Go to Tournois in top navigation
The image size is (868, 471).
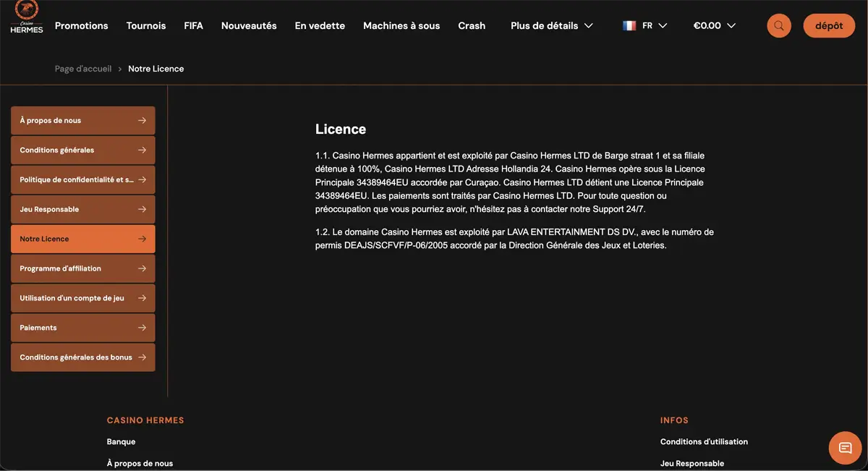point(146,25)
